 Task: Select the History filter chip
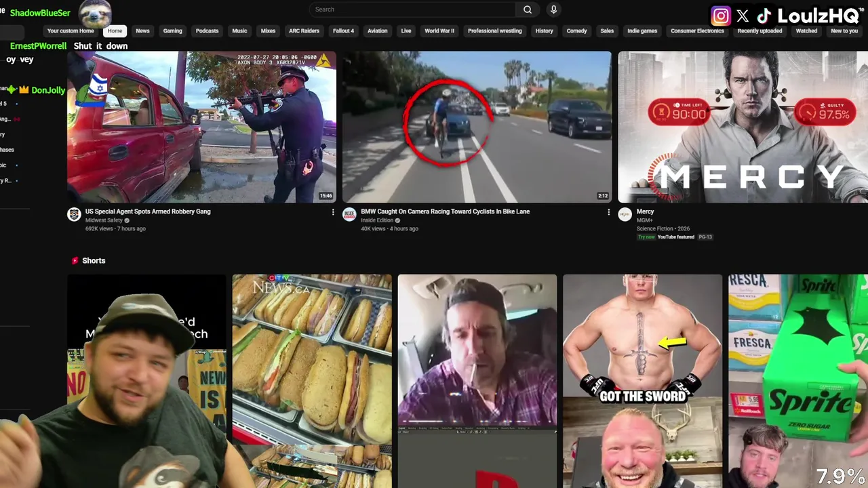pos(544,31)
